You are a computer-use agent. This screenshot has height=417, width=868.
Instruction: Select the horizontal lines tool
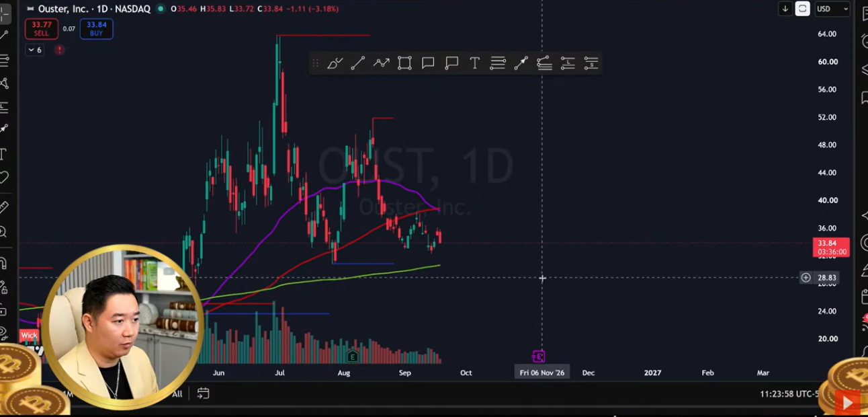tap(498, 63)
